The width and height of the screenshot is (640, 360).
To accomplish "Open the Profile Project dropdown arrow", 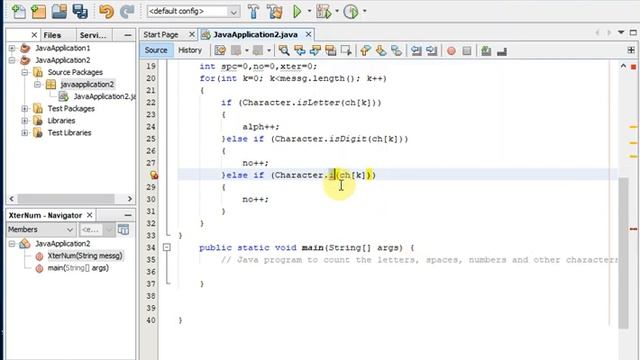I will click(x=364, y=11).
